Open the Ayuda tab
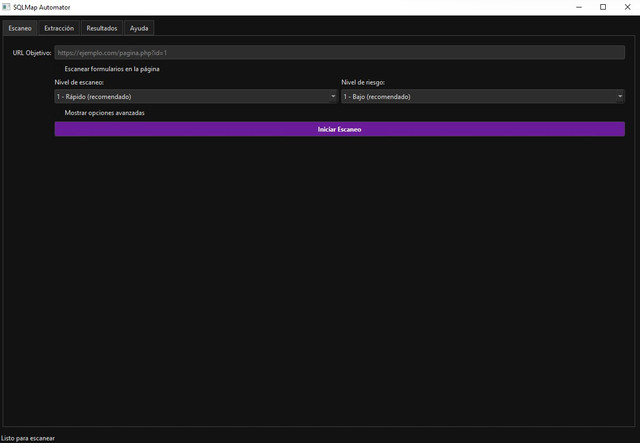Image resolution: width=640 pixels, height=443 pixels. [x=139, y=28]
